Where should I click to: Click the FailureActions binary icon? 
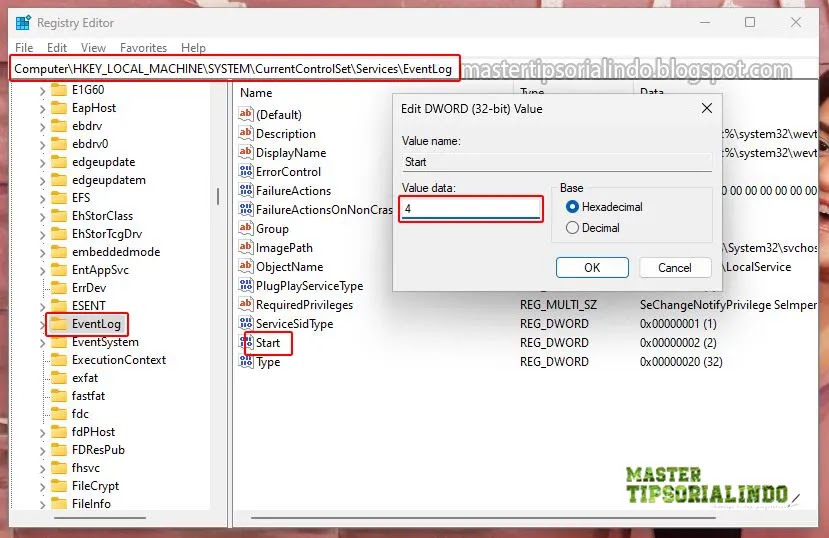pos(245,190)
